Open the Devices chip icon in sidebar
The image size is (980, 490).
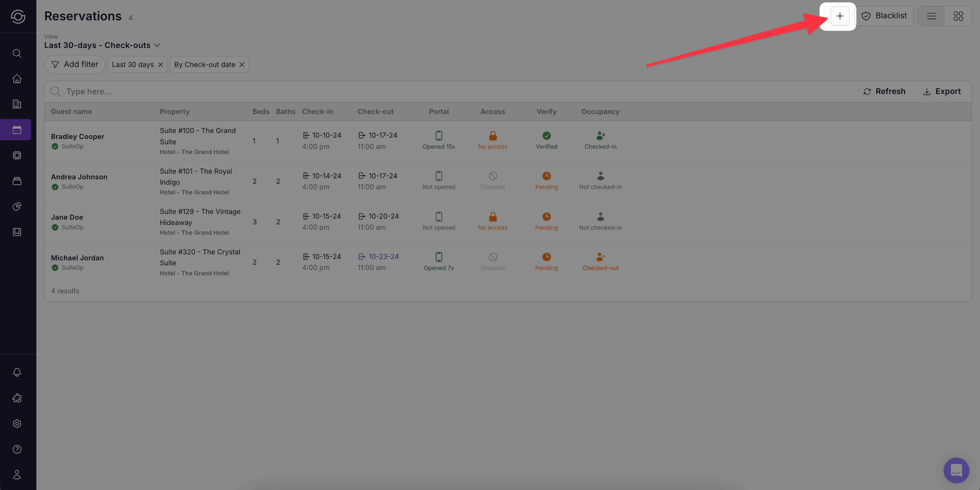pos(17,155)
